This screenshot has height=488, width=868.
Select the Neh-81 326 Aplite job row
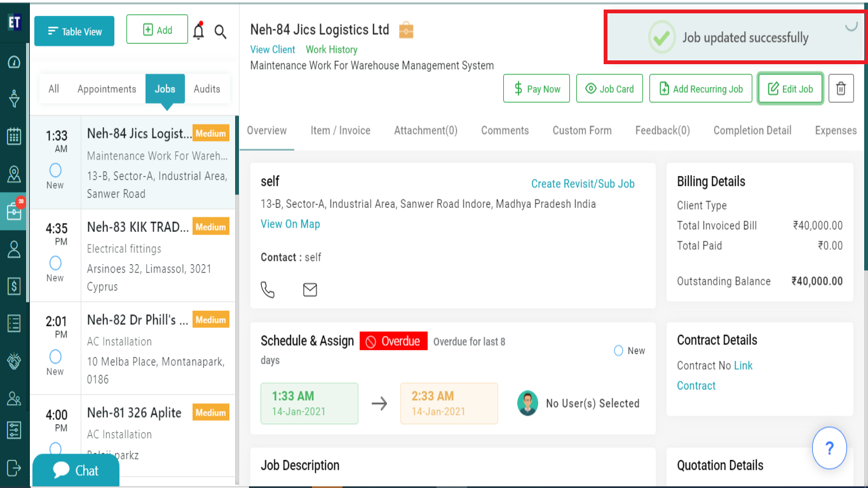[132, 435]
